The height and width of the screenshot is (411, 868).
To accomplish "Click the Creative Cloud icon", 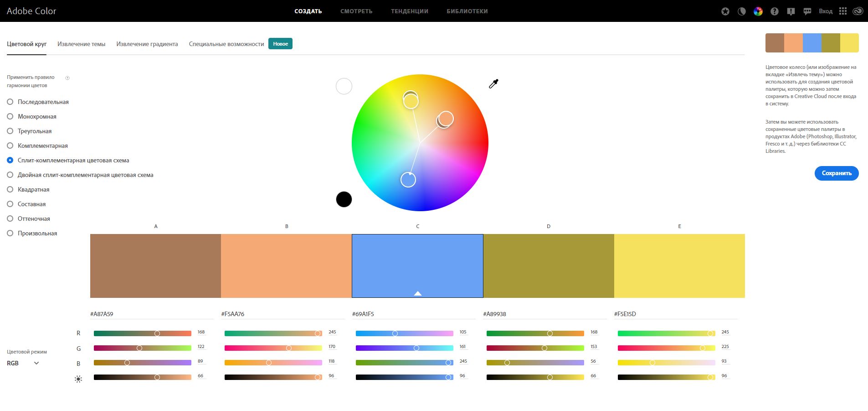I will (858, 11).
